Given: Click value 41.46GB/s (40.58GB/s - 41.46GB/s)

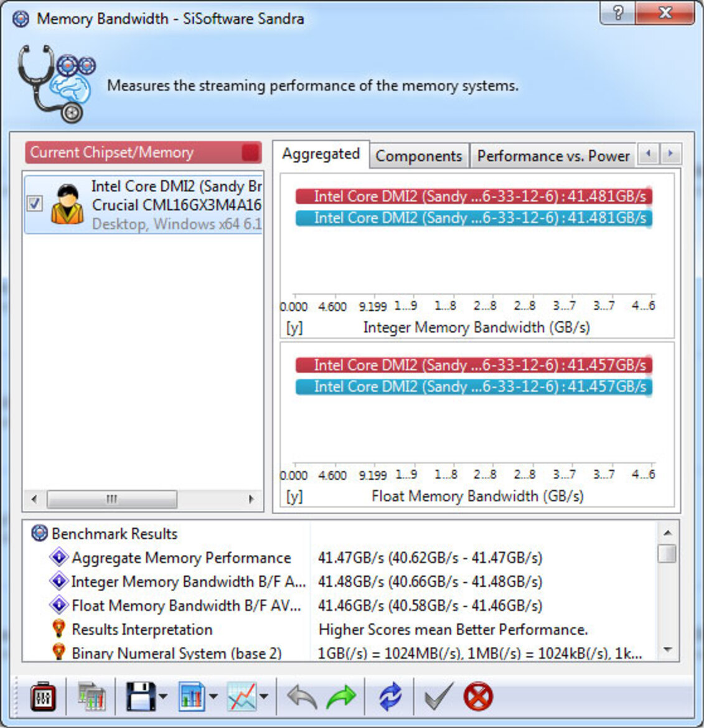Looking at the screenshot, I should pyautogui.click(x=430, y=606).
